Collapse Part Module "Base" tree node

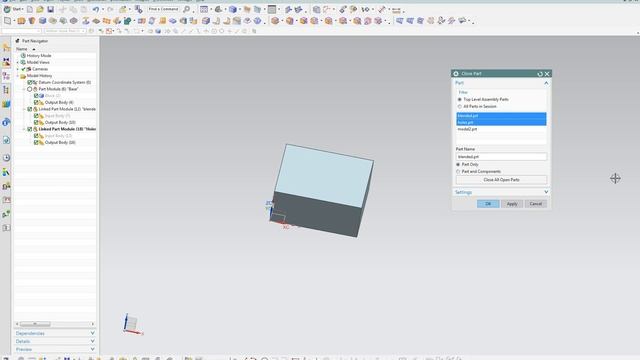click(24, 89)
